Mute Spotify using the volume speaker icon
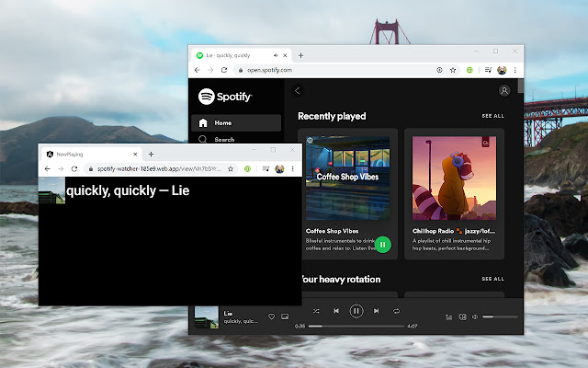 pos(475,316)
